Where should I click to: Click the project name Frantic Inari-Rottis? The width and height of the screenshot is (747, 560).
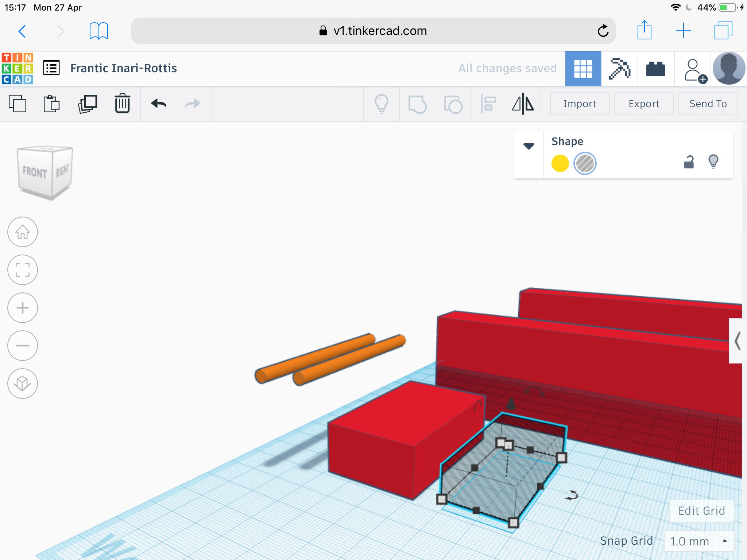[x=124, y=68]
